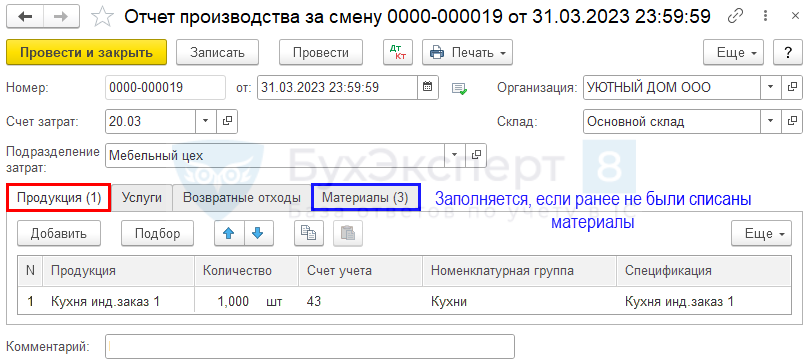This screenshot has height=363, width=808.
Task: Select product cell Кухня инд.заказ 1
Action: point(119,301)
